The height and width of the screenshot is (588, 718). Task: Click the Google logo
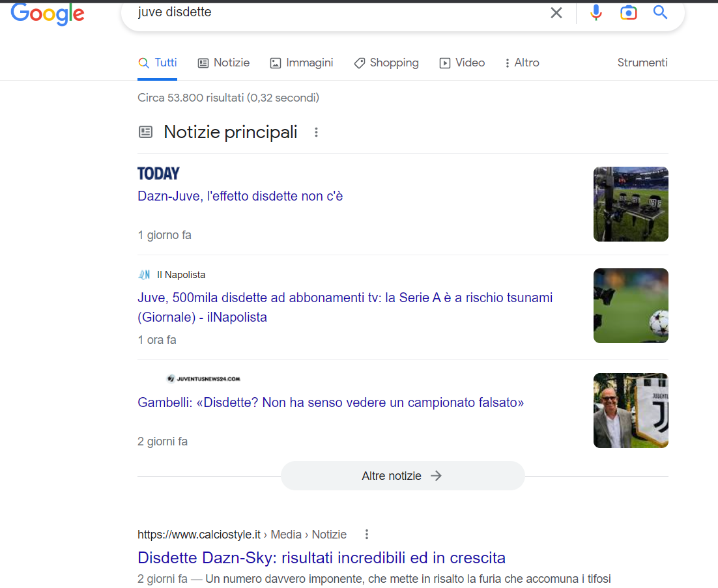coord(48,14)
